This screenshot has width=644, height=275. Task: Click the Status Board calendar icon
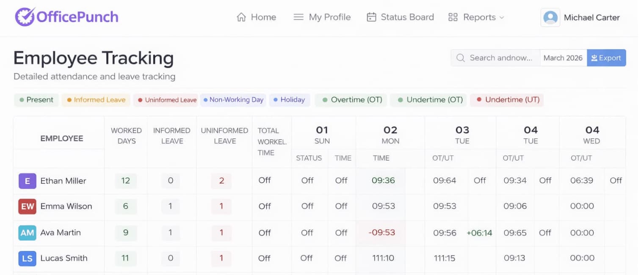pos(371,17)
